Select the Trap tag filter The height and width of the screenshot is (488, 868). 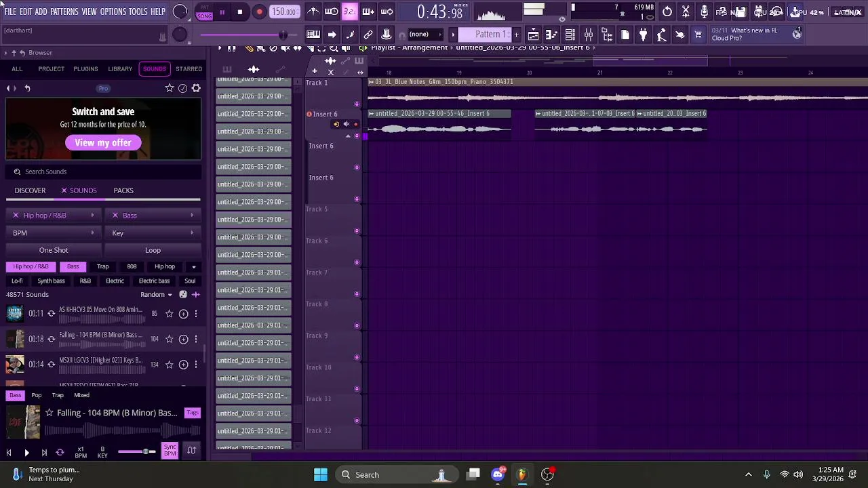click(102, 267)
